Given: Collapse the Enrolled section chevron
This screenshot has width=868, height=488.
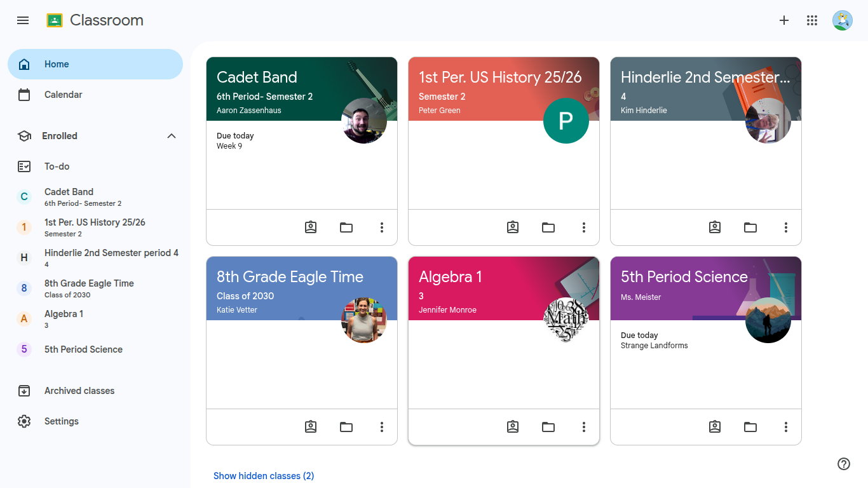Looking at the screenshot, I should click(172, 136).
